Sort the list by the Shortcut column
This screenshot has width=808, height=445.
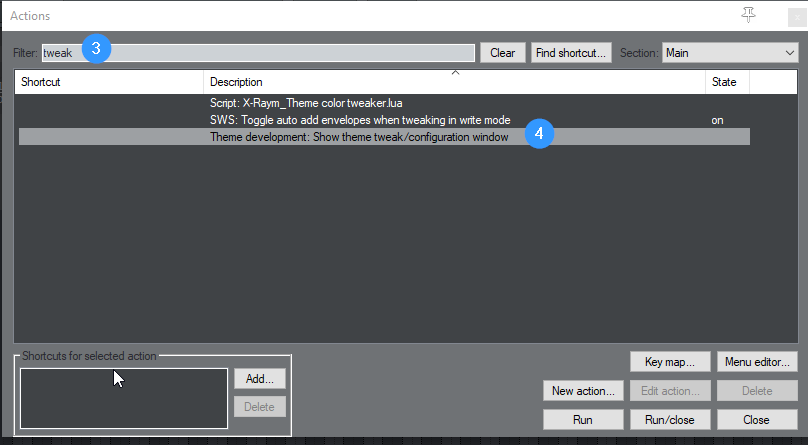tap(109, 82)
